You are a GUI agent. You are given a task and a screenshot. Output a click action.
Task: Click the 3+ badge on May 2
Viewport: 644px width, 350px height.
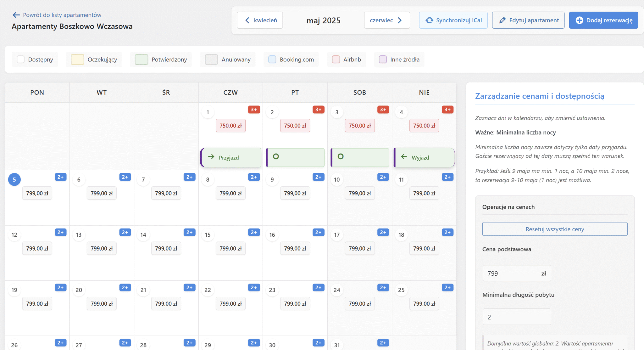click(319, 110)
